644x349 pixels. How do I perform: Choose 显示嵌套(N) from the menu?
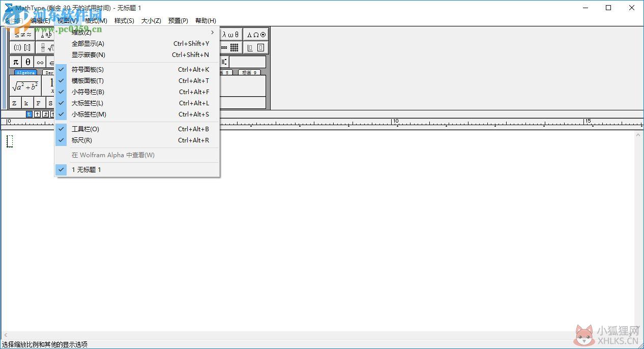pyautogui.click(x=137, y=55)
